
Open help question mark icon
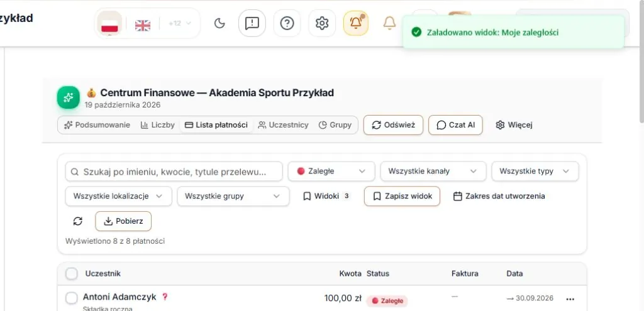pyautogui.click(x=287, y=23)
